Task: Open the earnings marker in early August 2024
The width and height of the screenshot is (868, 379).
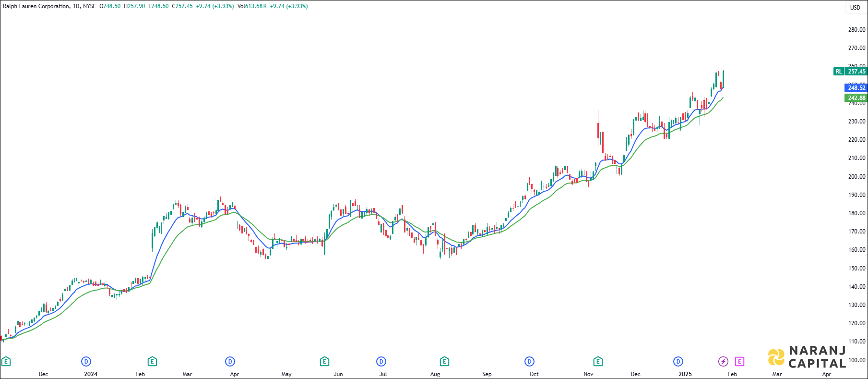Action: tap(444, 361)
